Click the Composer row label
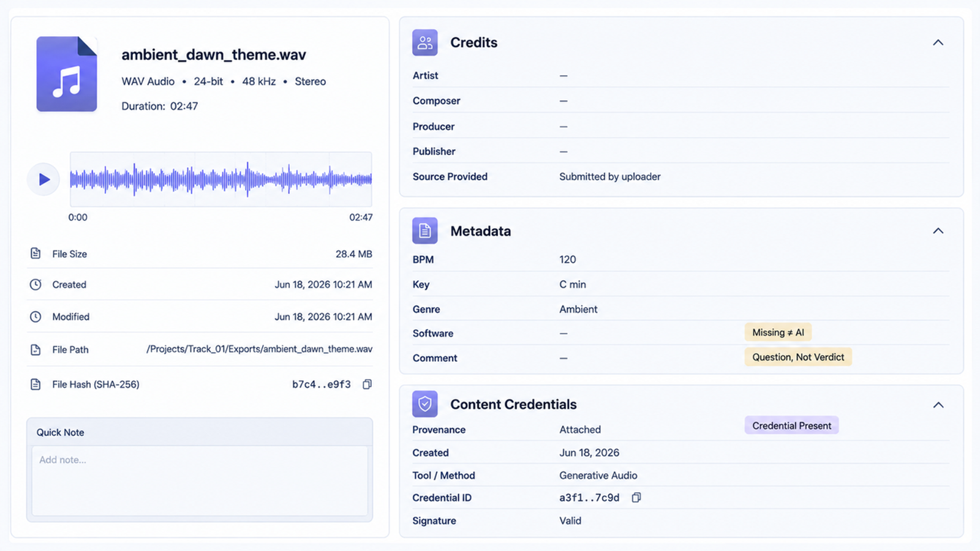Viewport: 980px width, 551px height. pos(437,100)
